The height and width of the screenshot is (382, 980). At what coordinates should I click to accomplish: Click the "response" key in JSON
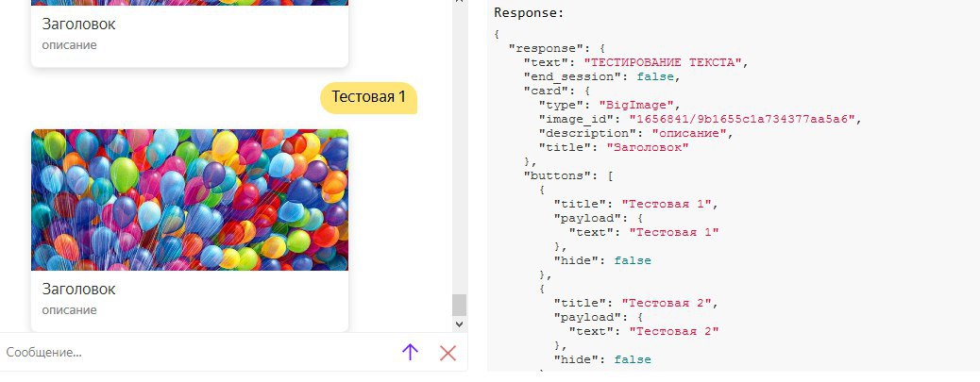543,48
